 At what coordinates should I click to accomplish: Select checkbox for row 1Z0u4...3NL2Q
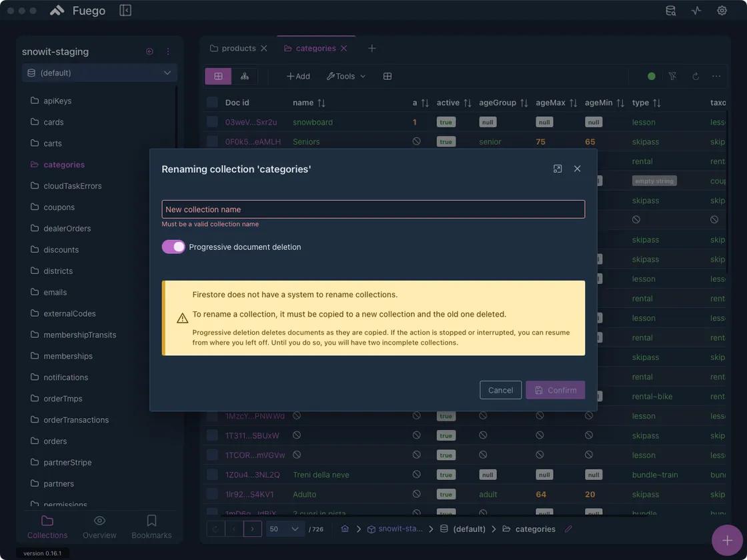click(212, 475)
